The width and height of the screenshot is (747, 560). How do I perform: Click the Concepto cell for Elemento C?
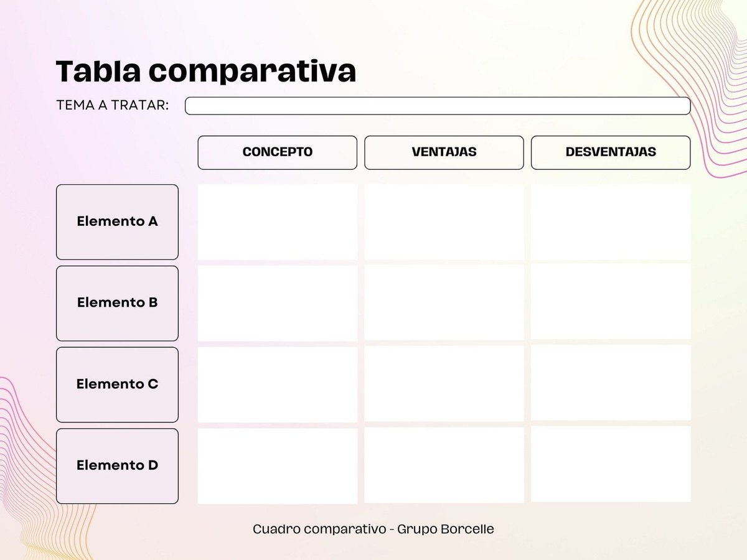[278, 385]
